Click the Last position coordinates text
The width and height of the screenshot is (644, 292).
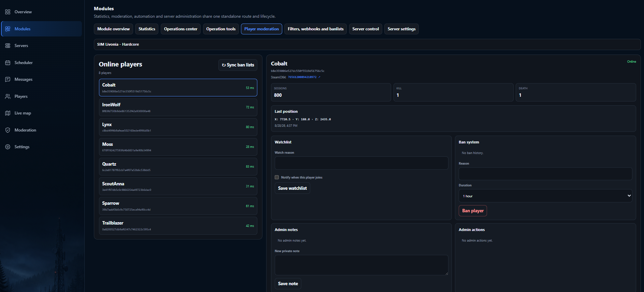pyautogui.click(x=303, y=119)
